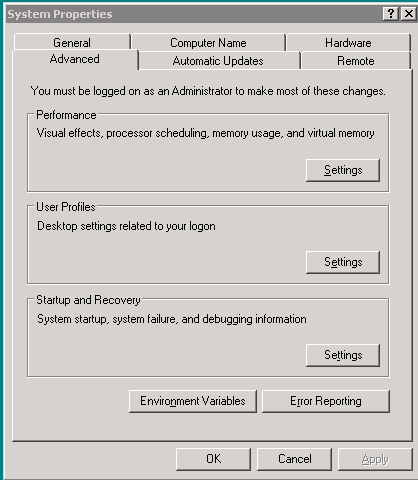The height and width of the screenshot is (480, 418).
Task: Open Startup and Recovery Settings
Action: (343, 355)
